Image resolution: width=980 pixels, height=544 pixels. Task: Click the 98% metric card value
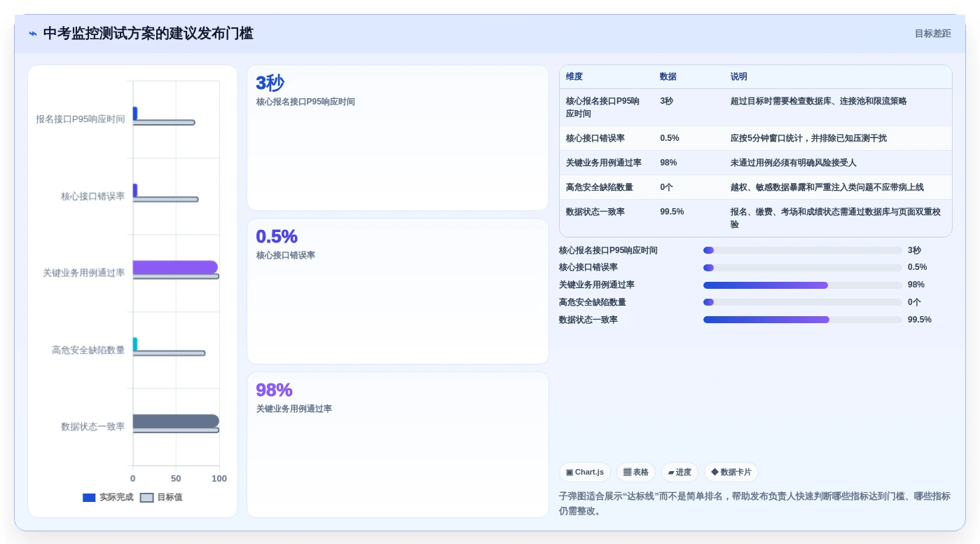tap(274, 390)
